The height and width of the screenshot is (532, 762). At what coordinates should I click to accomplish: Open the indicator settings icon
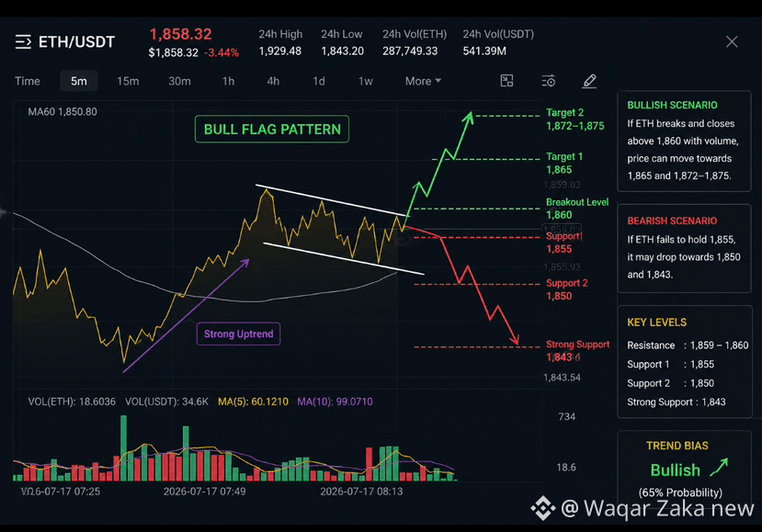(x=549, y=81)
